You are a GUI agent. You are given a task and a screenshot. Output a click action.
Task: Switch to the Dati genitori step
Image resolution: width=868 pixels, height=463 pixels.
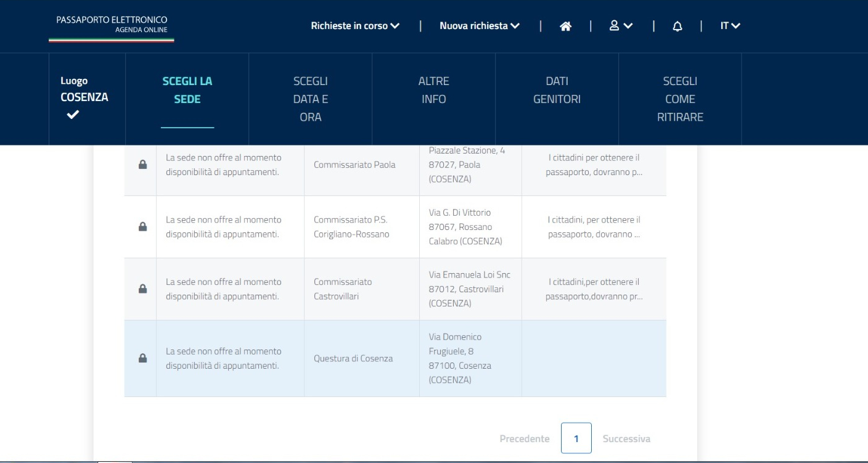point(557,90)
